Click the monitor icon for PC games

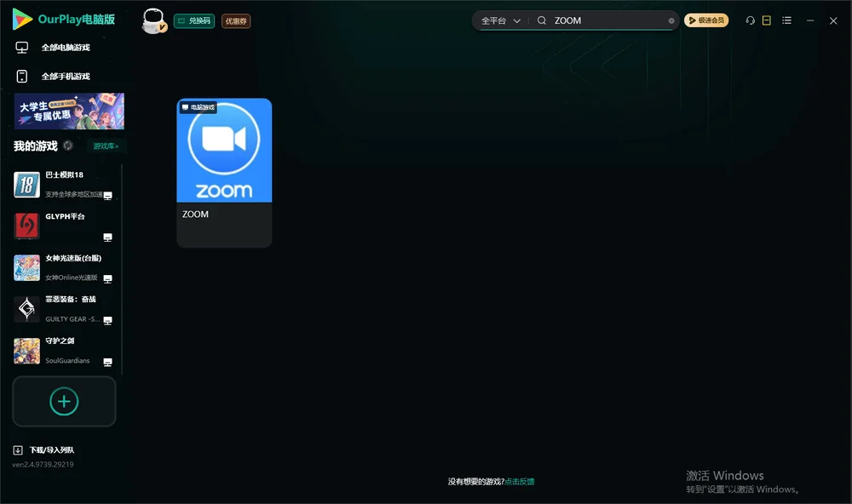(x=22, y=48)
